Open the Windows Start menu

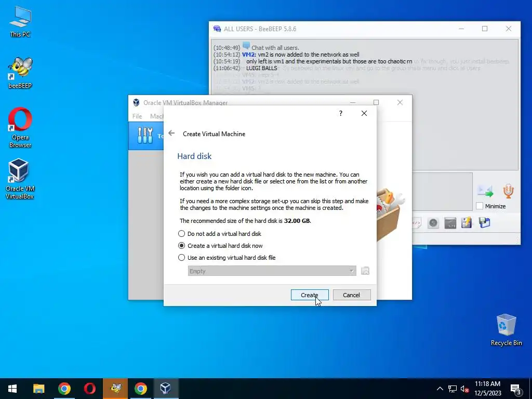pos(12,389)
